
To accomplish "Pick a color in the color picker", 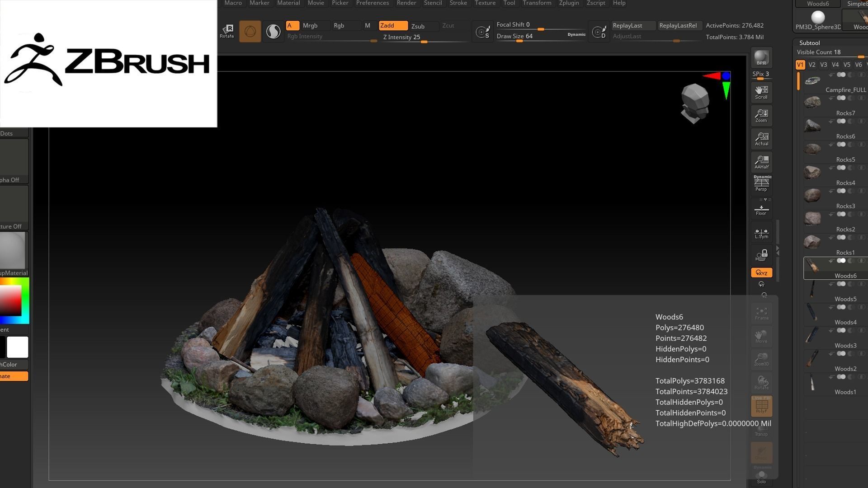I will [14, 301].
